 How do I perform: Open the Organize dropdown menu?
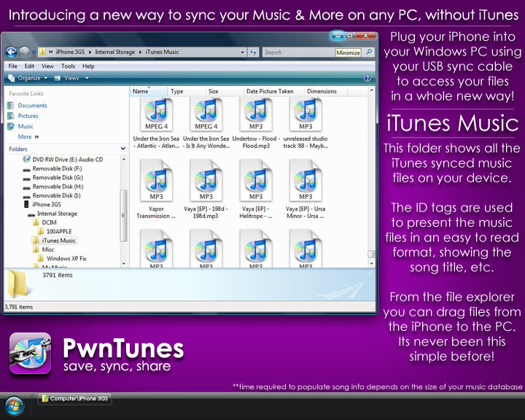(29, 78)
